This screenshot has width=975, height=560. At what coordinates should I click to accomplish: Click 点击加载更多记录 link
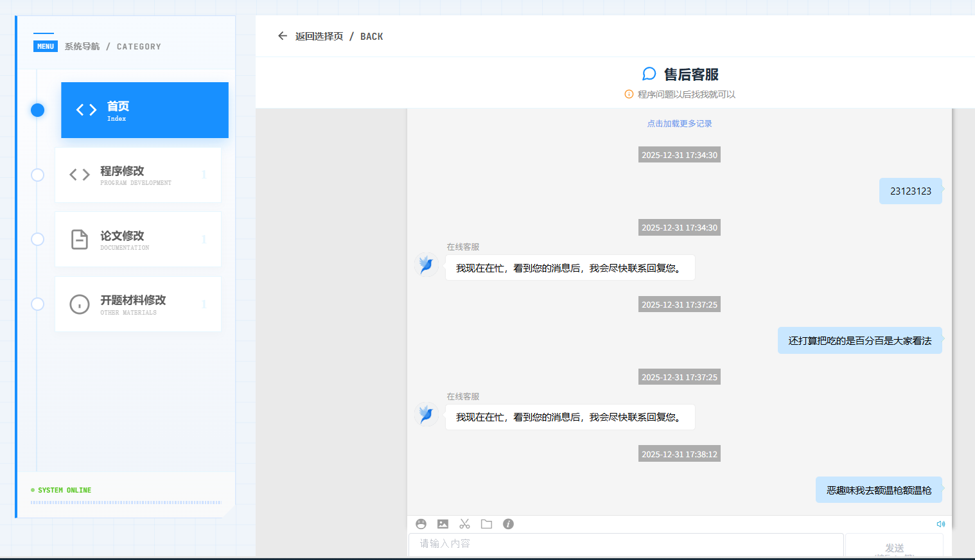[x=679, y=123]
